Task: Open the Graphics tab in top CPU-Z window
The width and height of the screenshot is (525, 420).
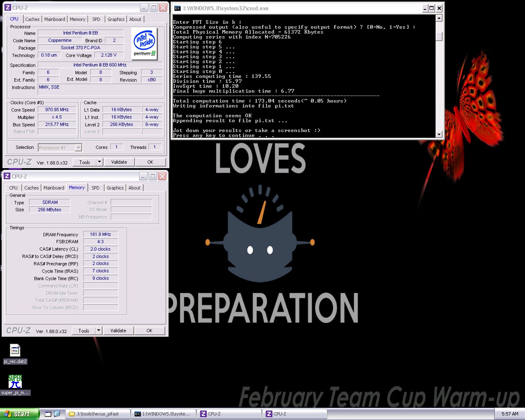Action: [x=116, y=19]
